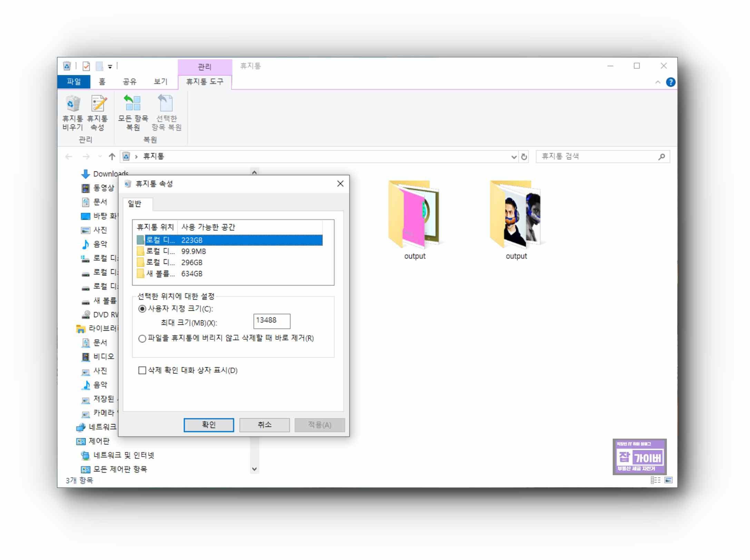
Task: Open the Quick Access Toolbar customize dropdown
Action: 110,66
